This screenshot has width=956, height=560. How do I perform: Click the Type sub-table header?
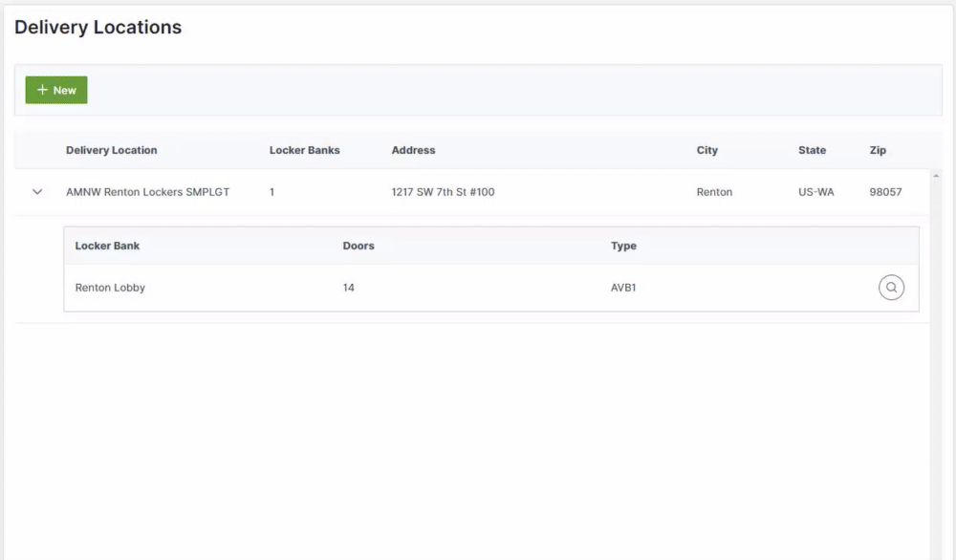click(623, 246)
